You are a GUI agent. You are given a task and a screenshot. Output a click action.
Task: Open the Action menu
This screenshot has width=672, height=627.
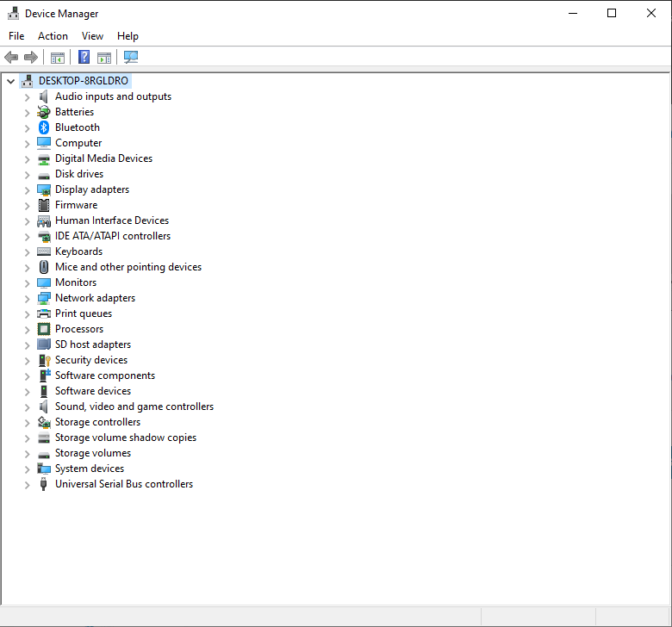pyautogui.click(x=53, y=36)
